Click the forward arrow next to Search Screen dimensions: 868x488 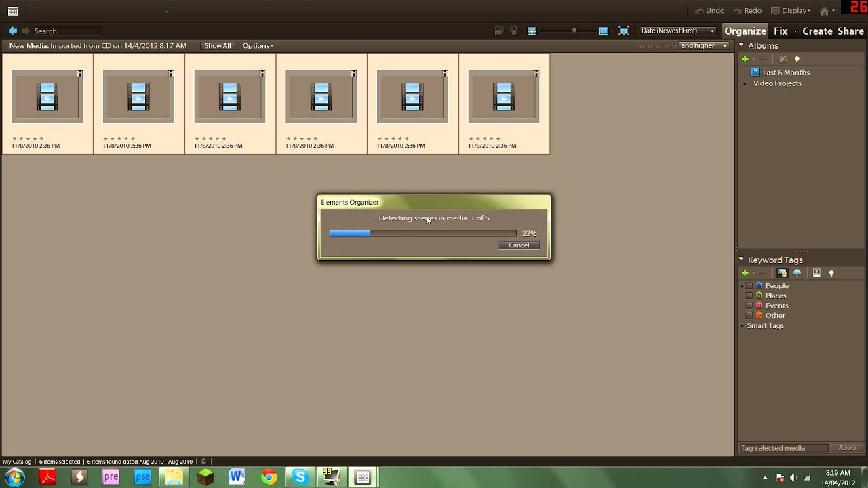pyautogui.click(x=26, y=30)
